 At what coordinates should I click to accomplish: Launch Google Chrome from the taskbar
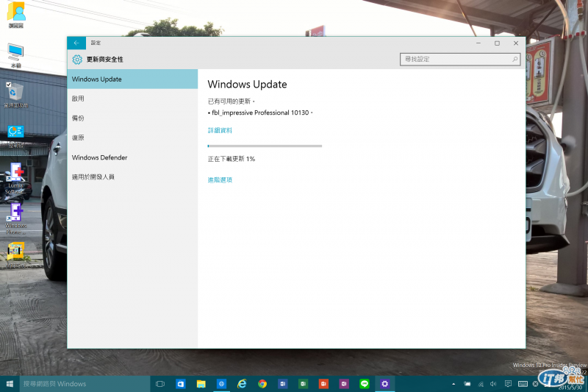tap(262, 384)
